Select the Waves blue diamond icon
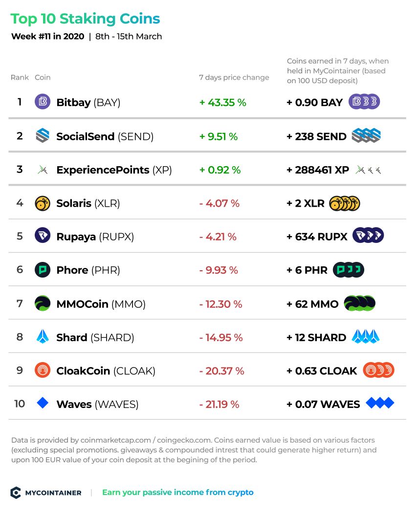Image resolution: width=420 pixels, height=516 pixels. point(43,403)
